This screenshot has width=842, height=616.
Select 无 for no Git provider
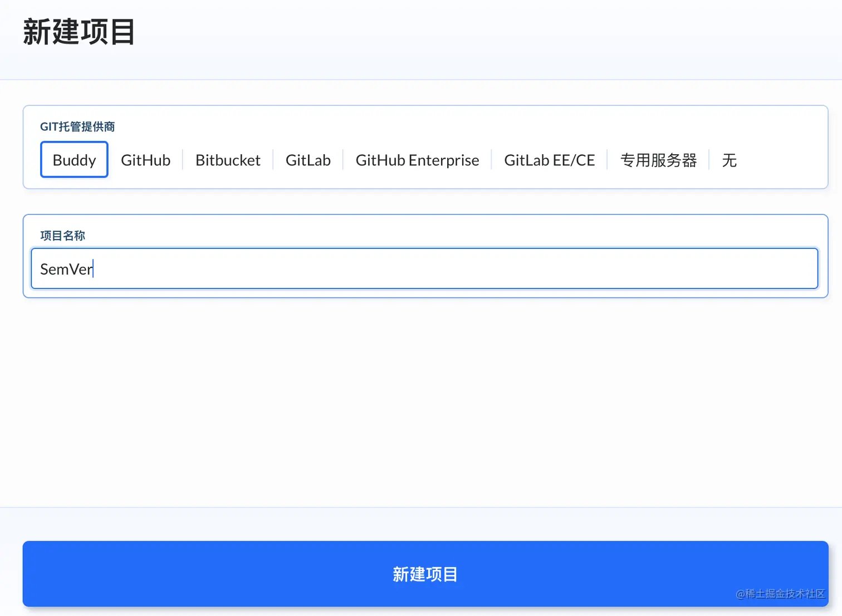point(729,160)
